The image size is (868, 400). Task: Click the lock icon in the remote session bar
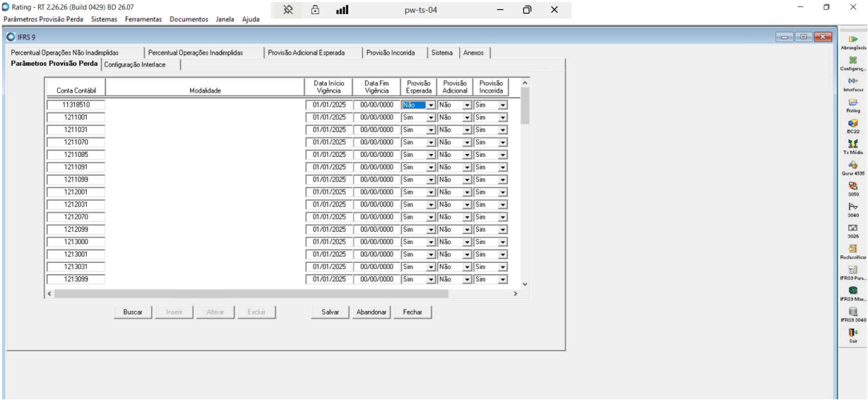(314, 9)
